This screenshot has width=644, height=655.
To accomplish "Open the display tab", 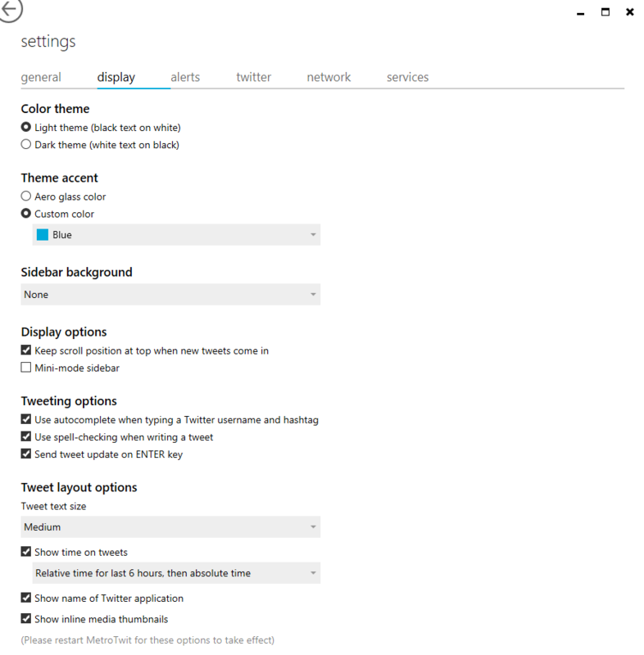I will 116,77.
